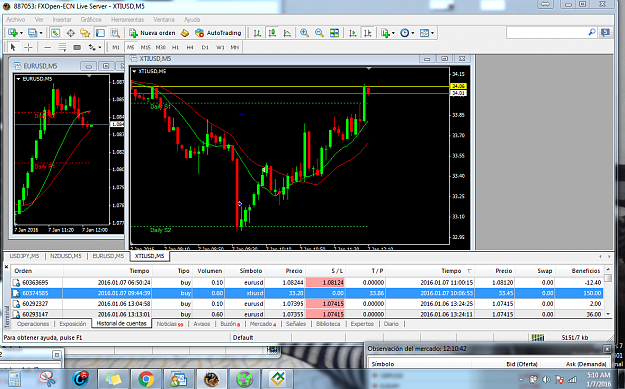
Task: Switch to M15 timeframe
Action: pos(145,47)
